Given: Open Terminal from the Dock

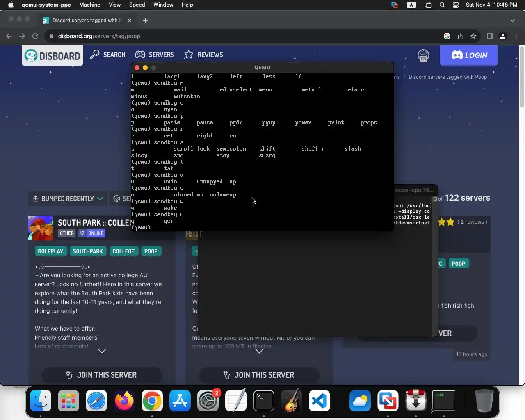Looking at the screenshot, I should pos(264,401).
